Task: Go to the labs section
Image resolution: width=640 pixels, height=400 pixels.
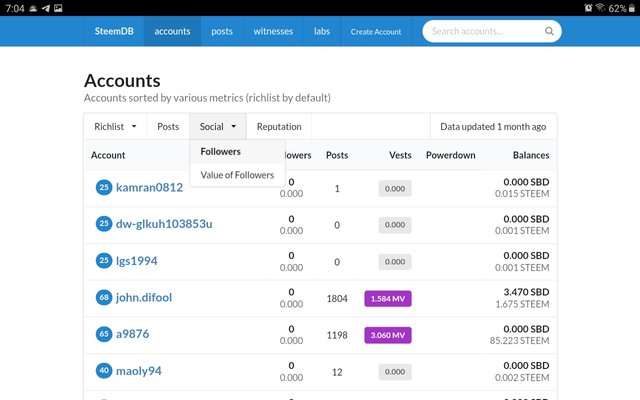Action: 322,31
